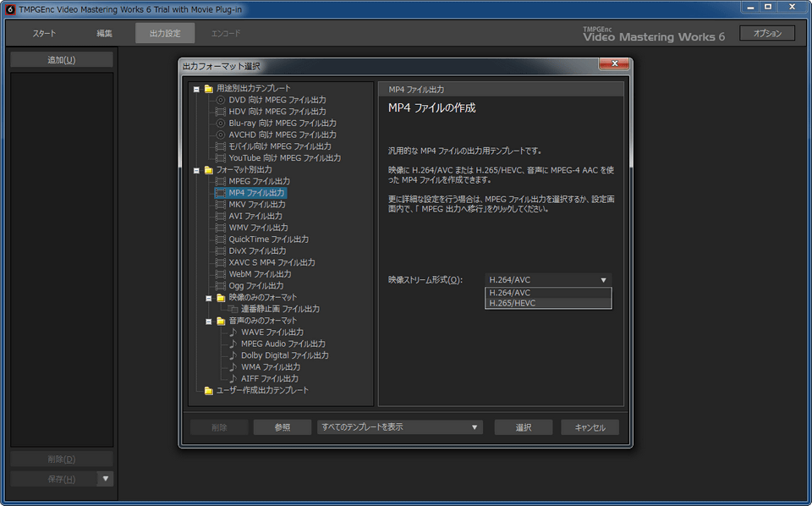This screenshot has height=506, width=812.
Task: Select the DivX ファイル出力 tree row
Action: (x=257, y=250)
